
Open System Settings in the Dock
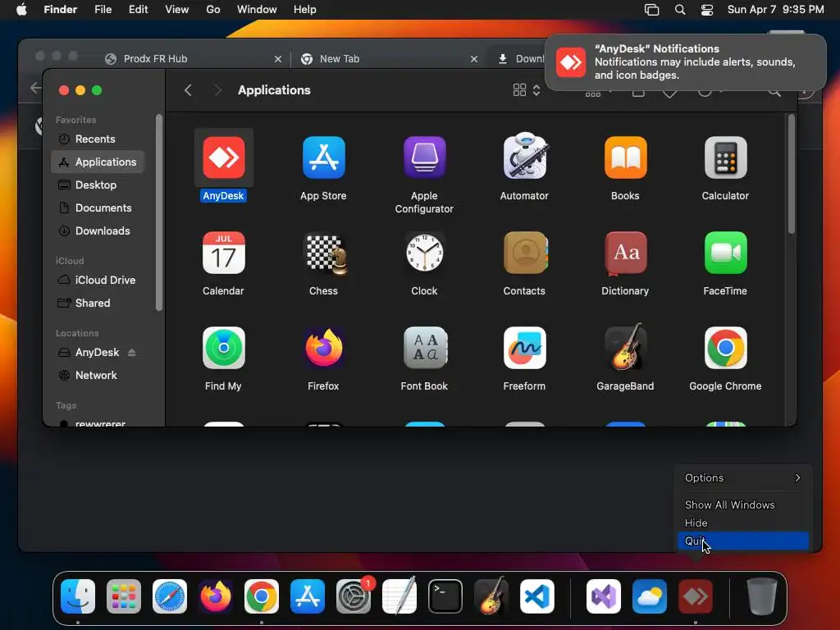click(x=354, y=596)
